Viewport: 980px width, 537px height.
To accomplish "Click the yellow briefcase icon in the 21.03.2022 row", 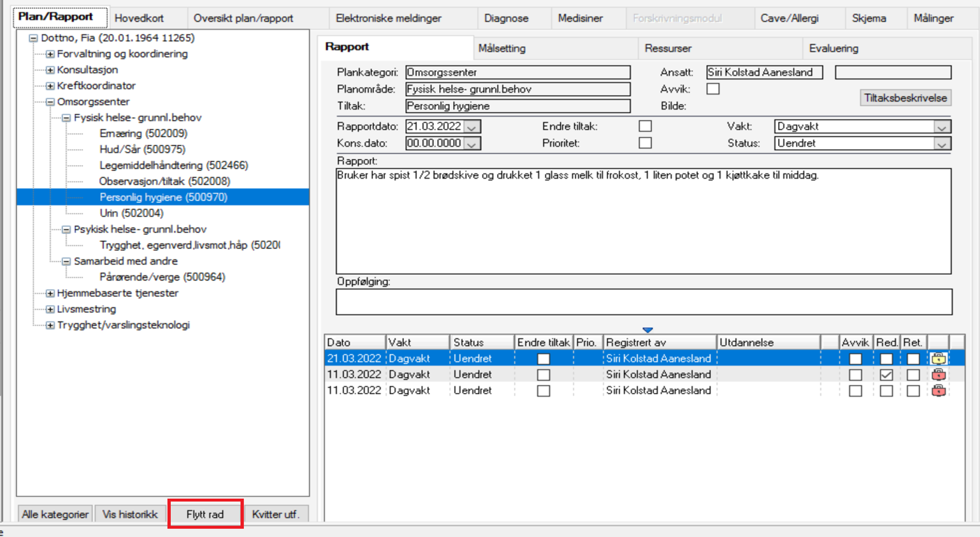I will 938,358.
